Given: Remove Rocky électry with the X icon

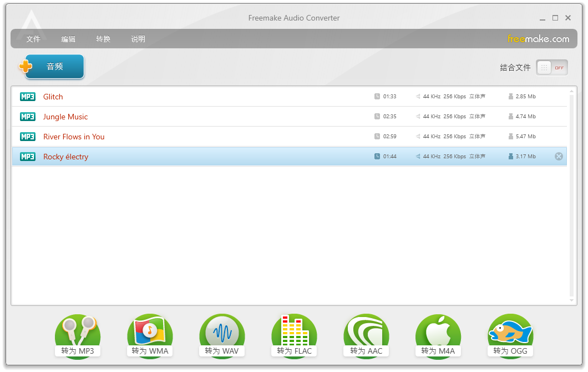Looking at the screenshot, I should (x=559, y=157).
